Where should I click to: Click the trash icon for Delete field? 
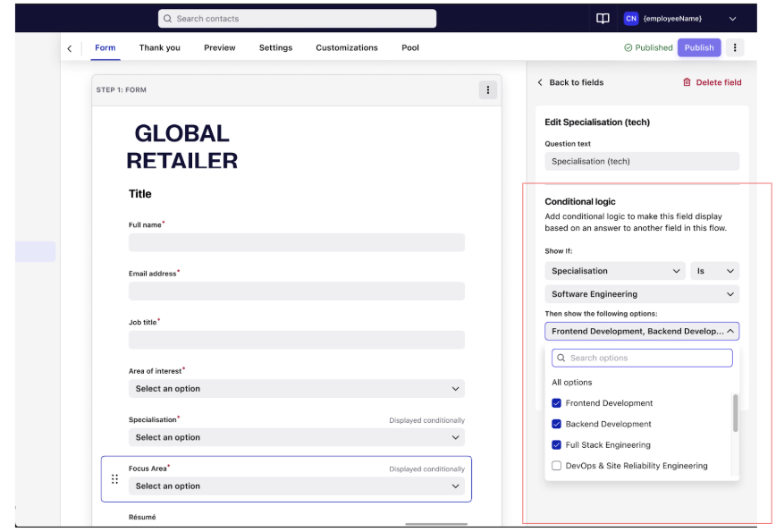pos(687,82)
